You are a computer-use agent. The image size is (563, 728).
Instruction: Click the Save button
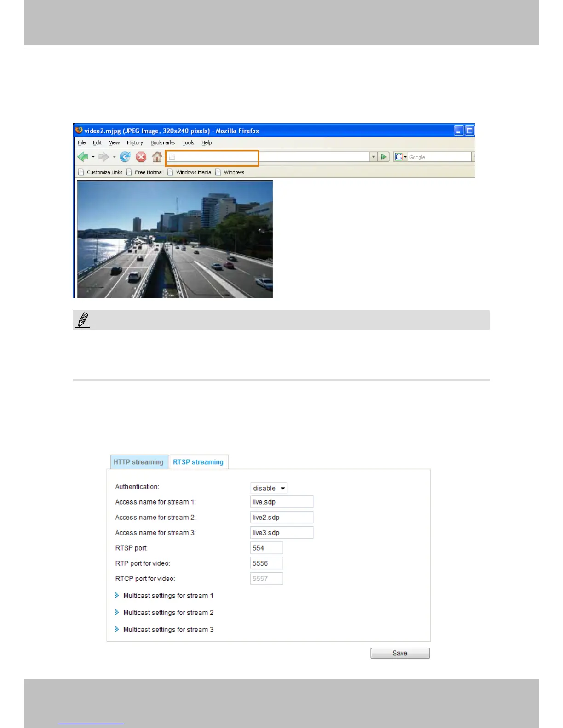pyautogui.click(x=400, y=653)
